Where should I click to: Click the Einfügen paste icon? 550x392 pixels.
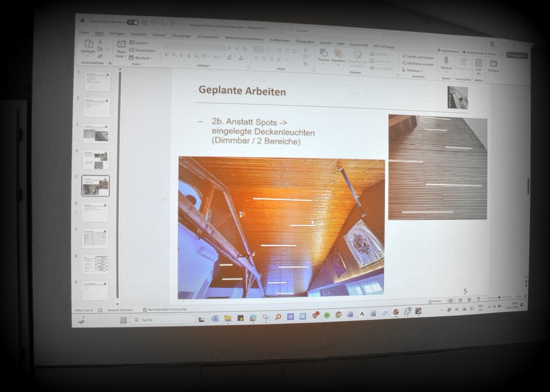point(89,45)
